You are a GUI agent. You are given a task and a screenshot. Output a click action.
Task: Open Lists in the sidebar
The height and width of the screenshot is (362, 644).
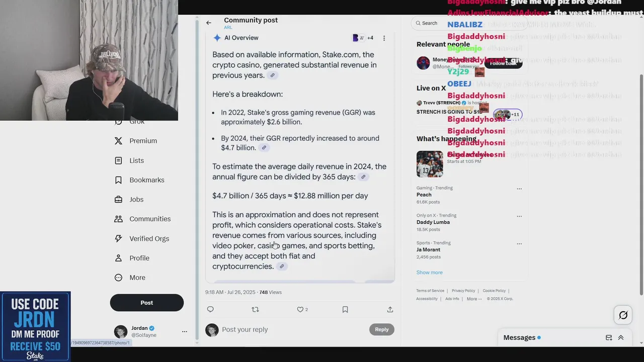pos(129,160)
